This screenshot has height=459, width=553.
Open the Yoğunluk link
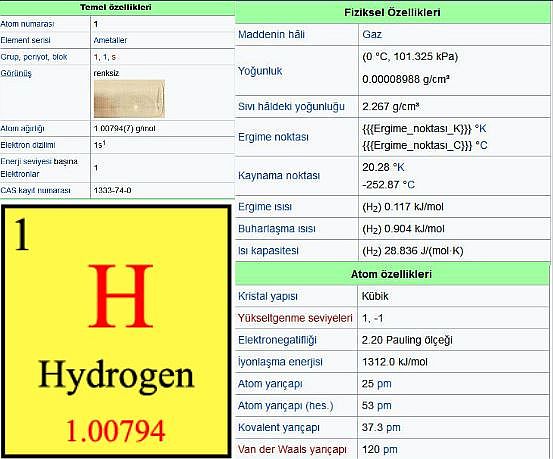260,71
